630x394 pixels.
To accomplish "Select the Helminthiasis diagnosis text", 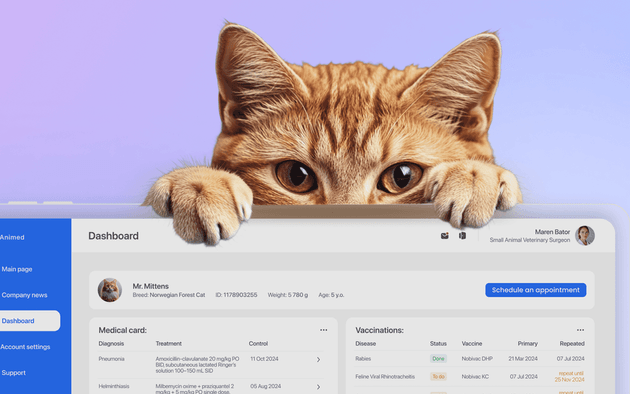I will pyautogui.click(x=114, y=386).
